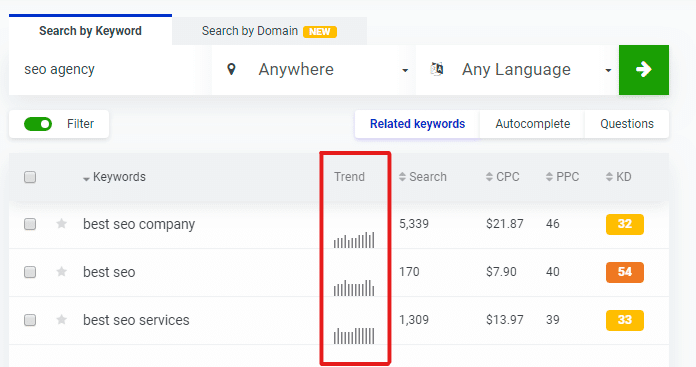Click the CPC value $13.97

click(x=504, y=320)
